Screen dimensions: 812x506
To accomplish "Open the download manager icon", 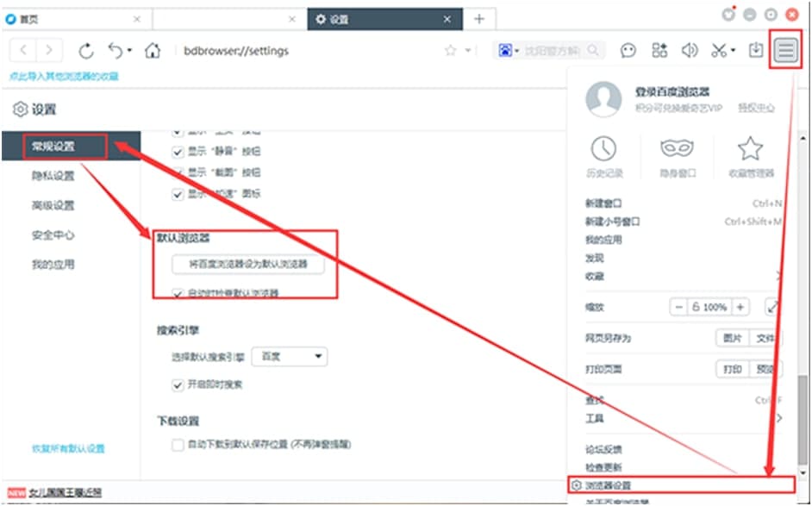I will coord(756,50).
